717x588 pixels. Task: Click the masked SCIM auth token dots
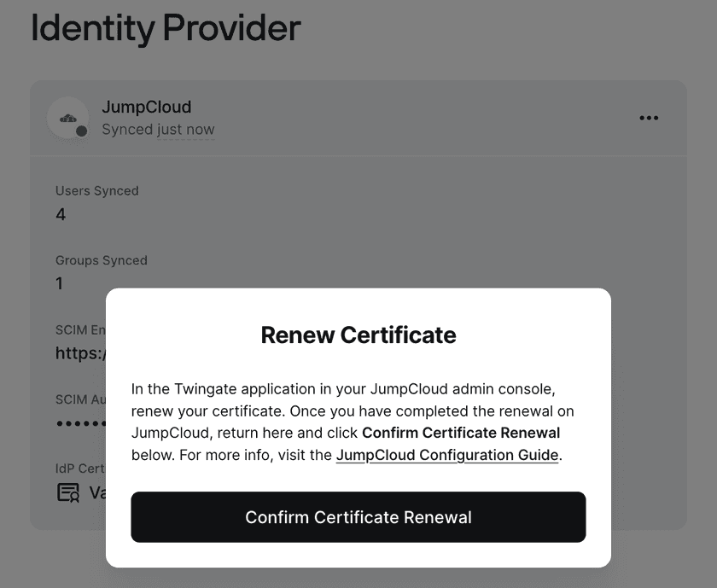(80, 423)
